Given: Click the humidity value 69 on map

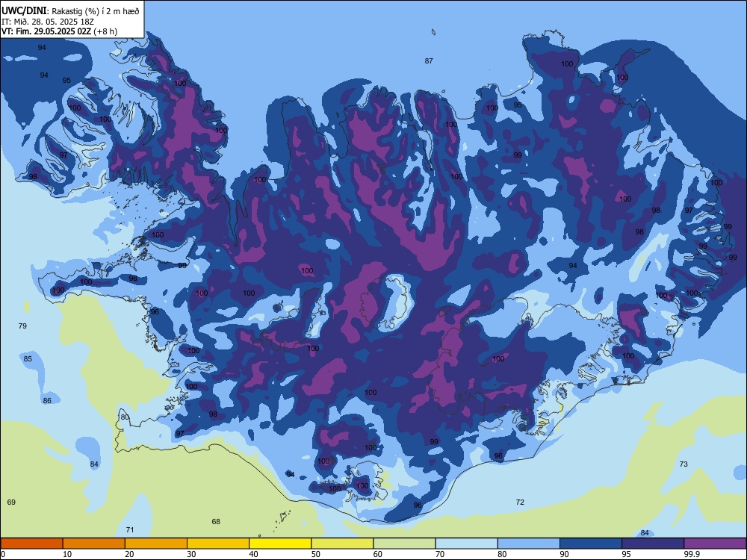Looking at the screenshot, I should 11,502.
